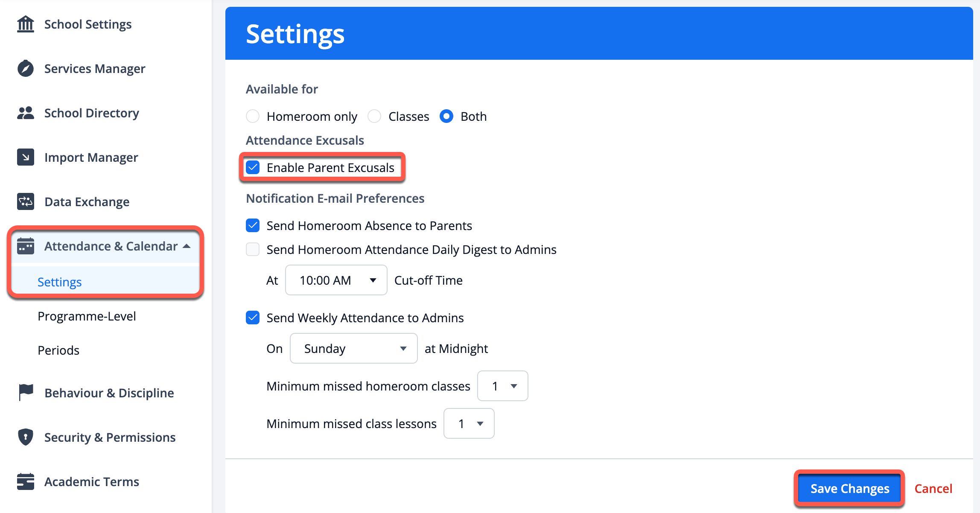Click the Save Changes button

coord(849,489)
